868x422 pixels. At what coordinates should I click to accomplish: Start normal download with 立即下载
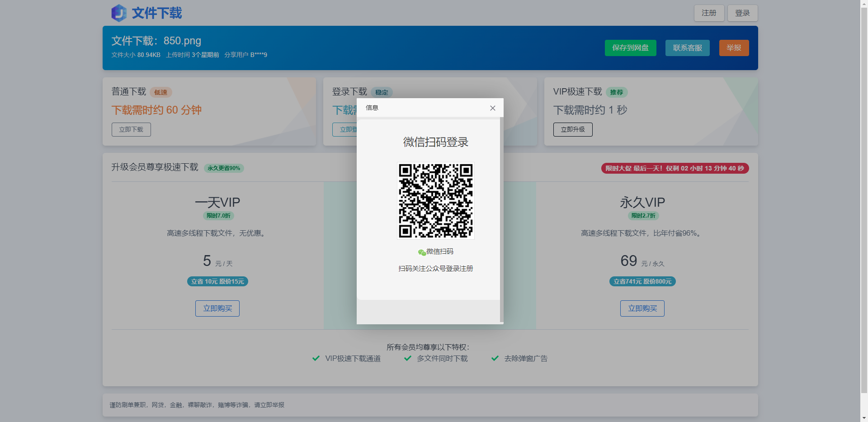131,129
